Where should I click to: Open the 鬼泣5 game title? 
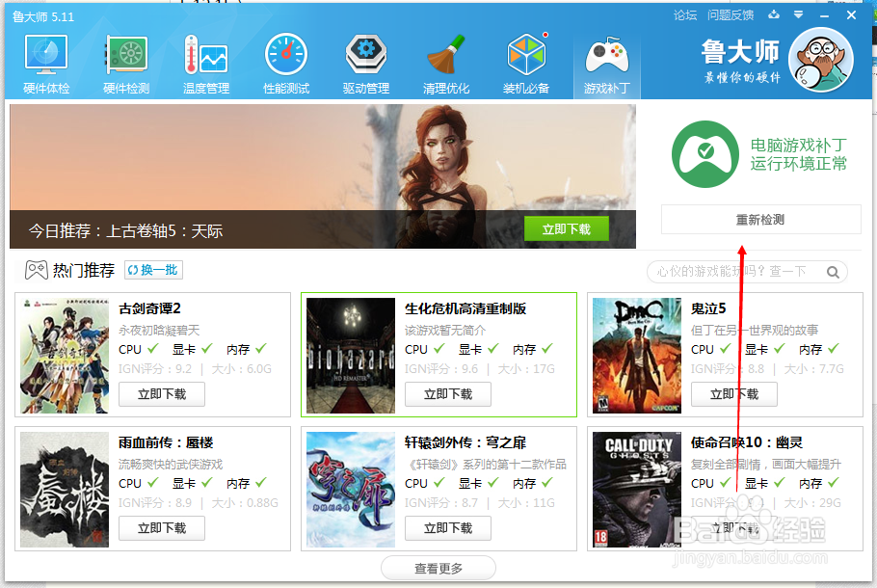[708, 308]
